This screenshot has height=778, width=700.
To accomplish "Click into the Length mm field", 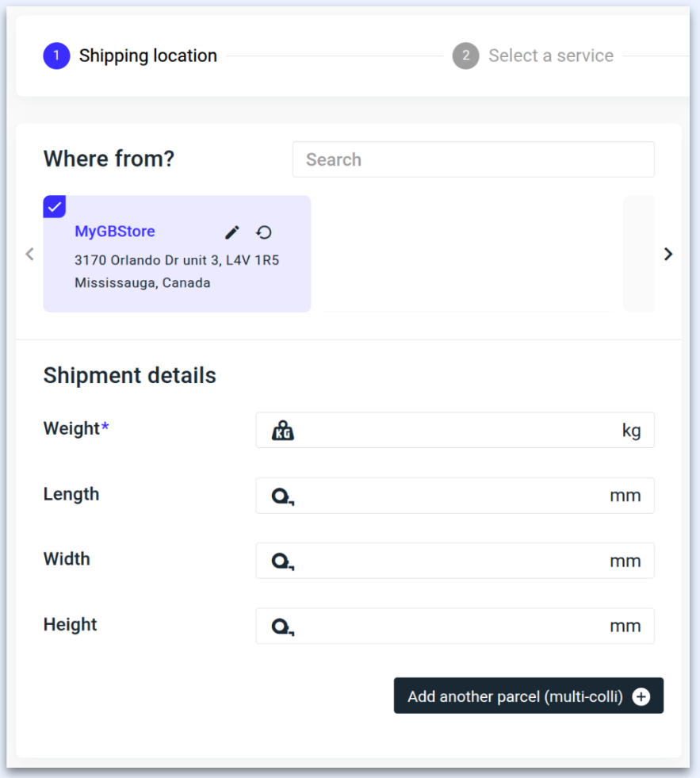I will pos(452,496).
